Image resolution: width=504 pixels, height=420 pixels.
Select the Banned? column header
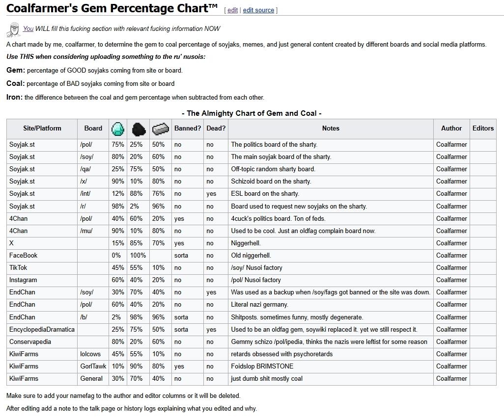(x=188, y=129)
